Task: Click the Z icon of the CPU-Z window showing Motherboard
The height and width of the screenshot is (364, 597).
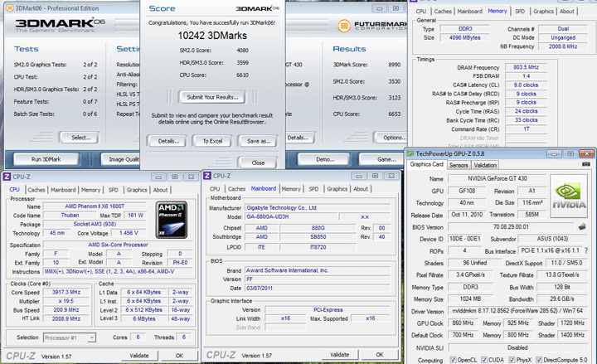Action: tap(207, 176)
